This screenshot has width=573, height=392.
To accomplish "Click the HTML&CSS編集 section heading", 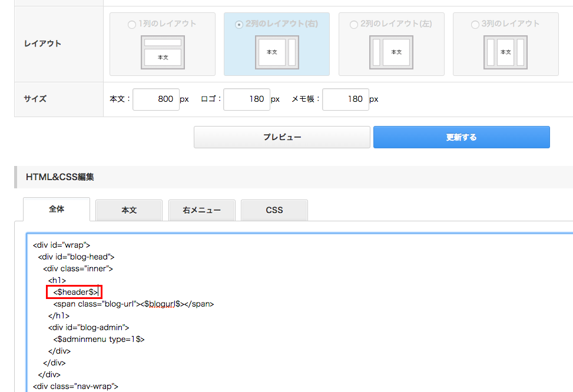I will (x=60, y=177).
